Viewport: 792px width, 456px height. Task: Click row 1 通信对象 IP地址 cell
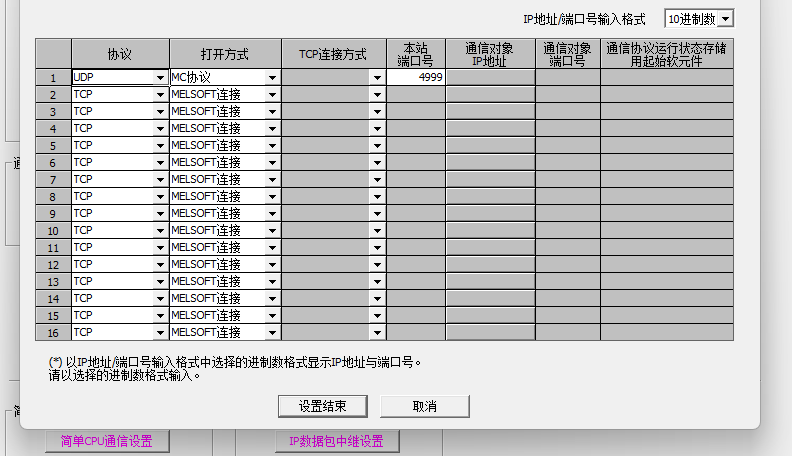[490, 77]
